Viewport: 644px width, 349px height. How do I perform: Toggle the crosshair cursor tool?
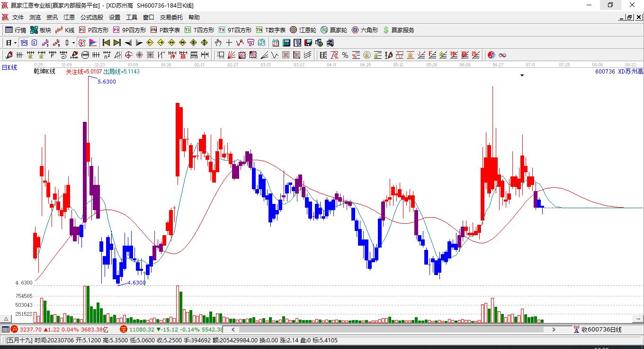229,43
